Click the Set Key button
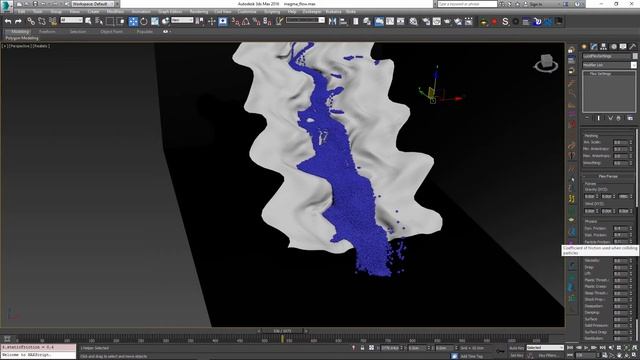The image size is (640, 360). point(516,356)
